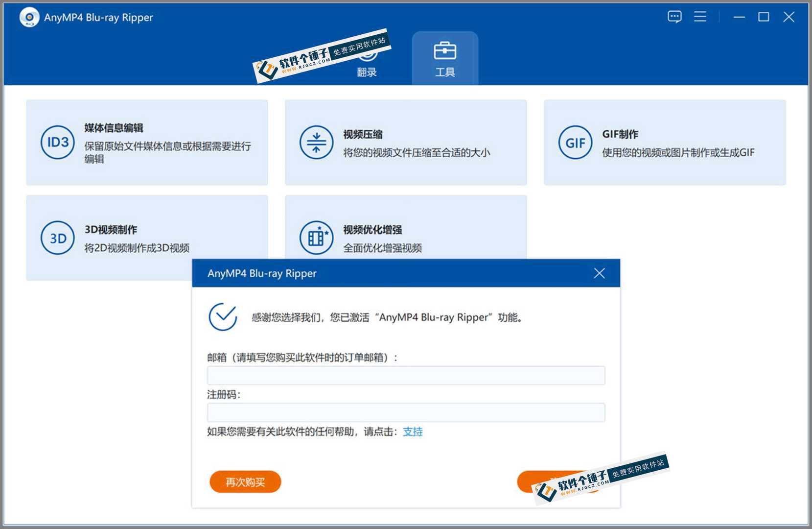This screenshot has width=812, height=529.
Task: Open the 视频优化增强 tool card
Action: pyautogui.click(x=406, y=227)
